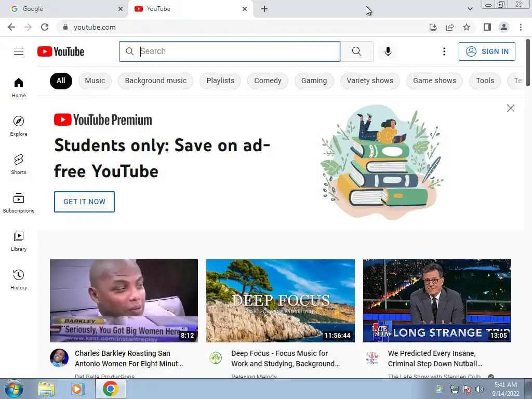Open the YouTube hamburger guide menu
This screenshot has width=532, height=399.
19,51
